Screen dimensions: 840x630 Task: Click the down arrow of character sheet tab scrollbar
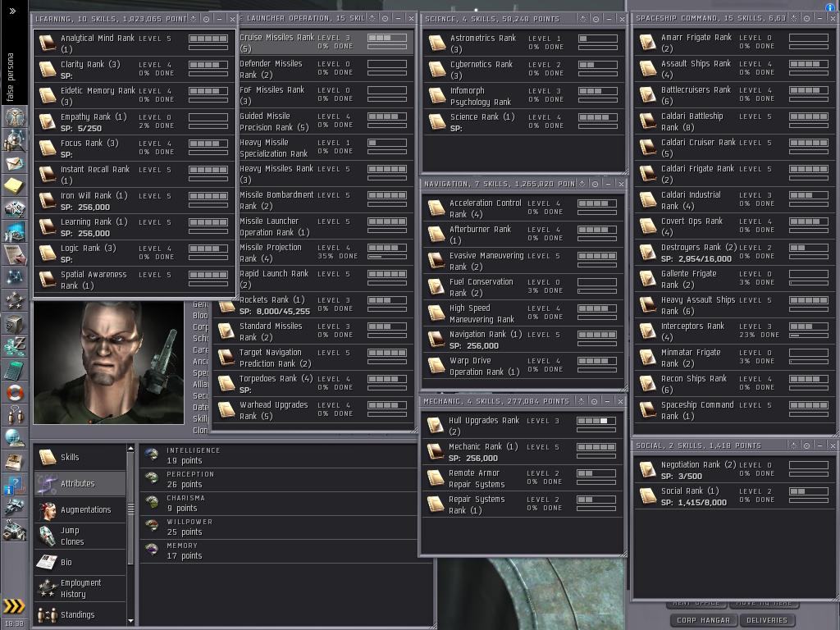[x=130, y=621]
